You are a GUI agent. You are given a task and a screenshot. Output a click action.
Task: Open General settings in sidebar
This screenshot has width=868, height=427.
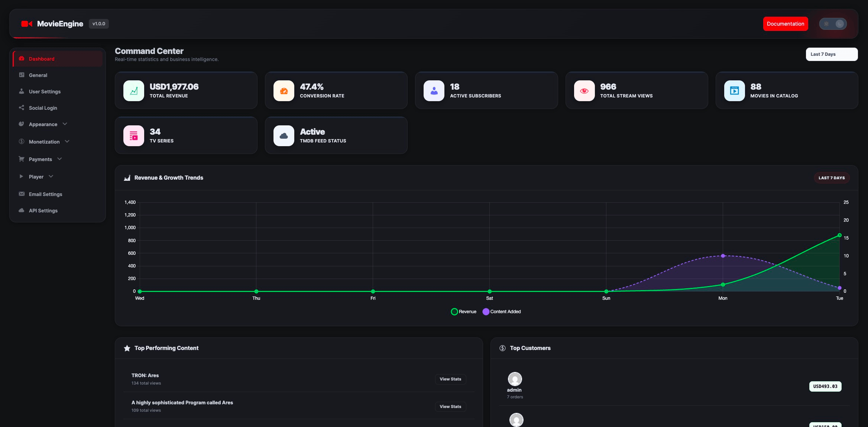(38, 75)
